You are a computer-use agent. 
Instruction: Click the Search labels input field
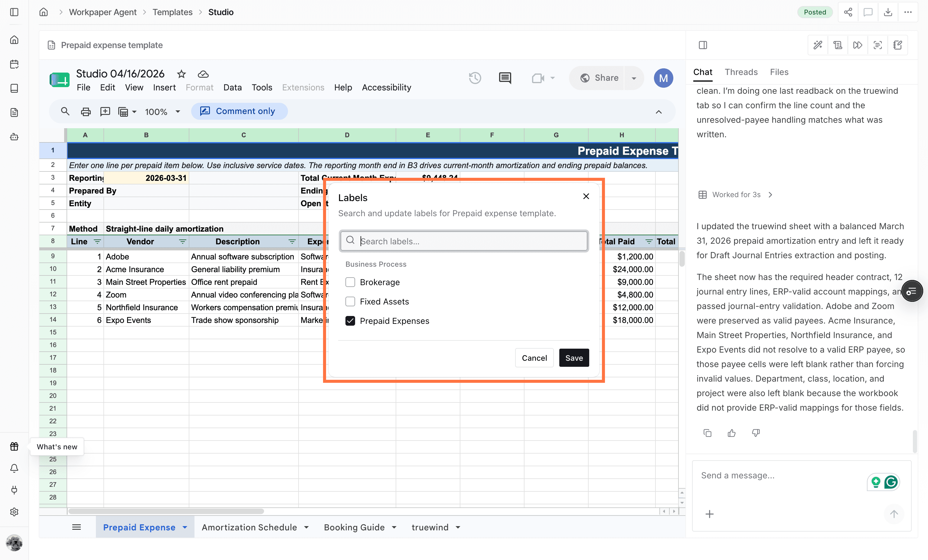464,241
